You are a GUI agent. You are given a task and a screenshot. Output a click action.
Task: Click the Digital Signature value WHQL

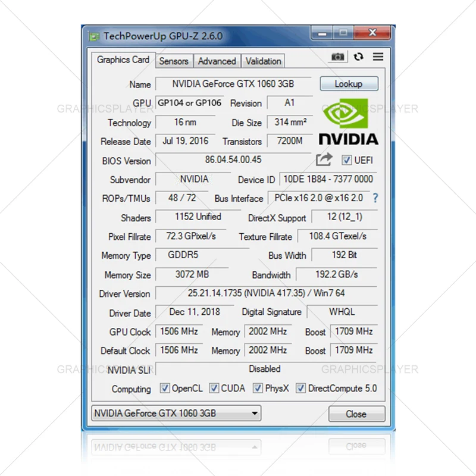(342, 312)
